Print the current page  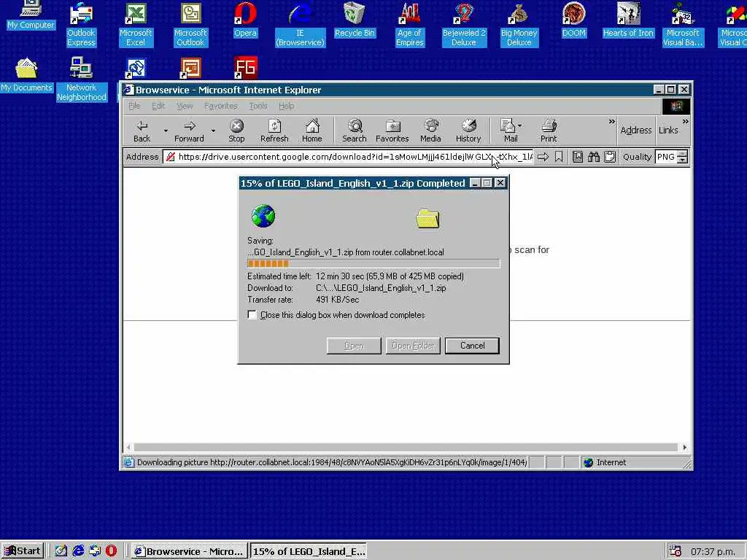(549, 131)
